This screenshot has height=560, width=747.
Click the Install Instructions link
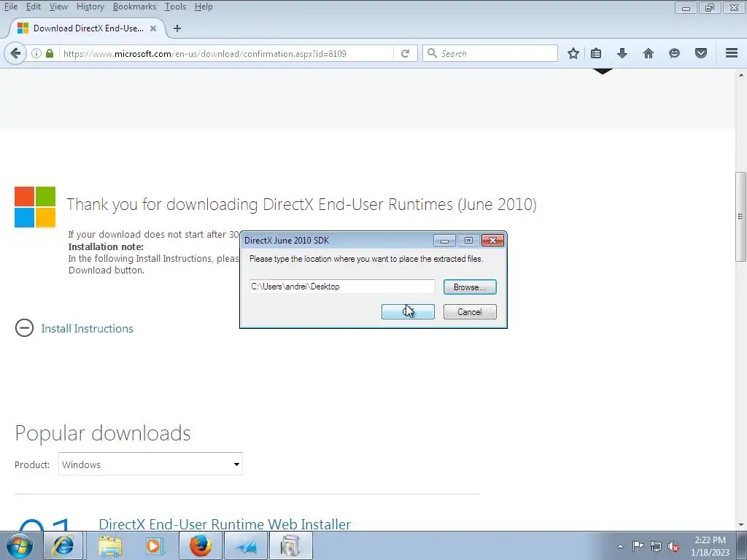coord(88,329)
